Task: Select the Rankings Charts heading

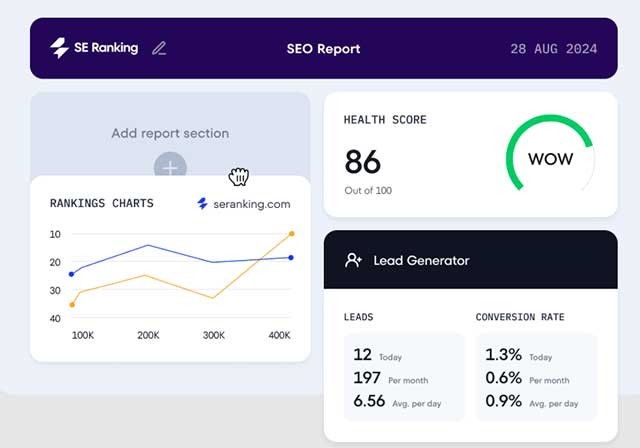Action: click(x=102, y=203)
